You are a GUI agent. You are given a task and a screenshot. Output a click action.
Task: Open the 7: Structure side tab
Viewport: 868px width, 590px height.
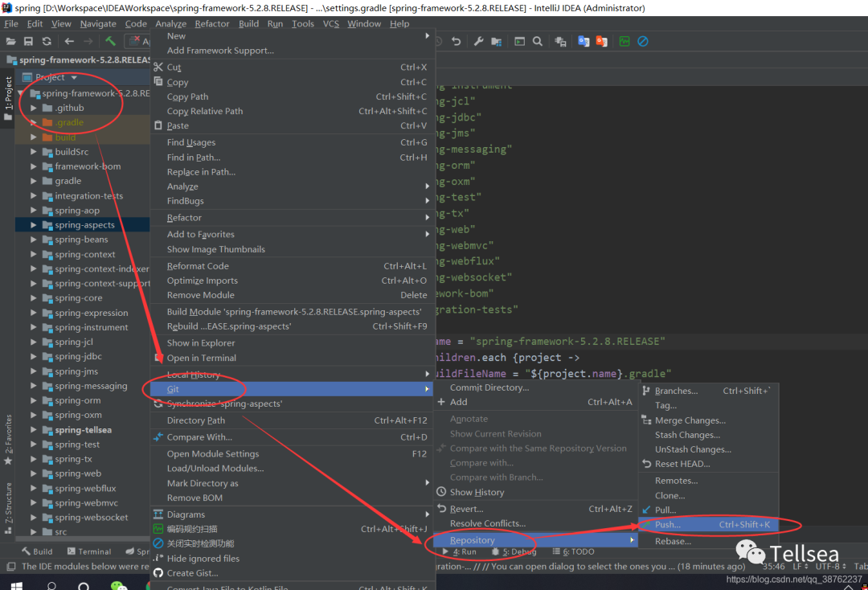coord(8,507)
